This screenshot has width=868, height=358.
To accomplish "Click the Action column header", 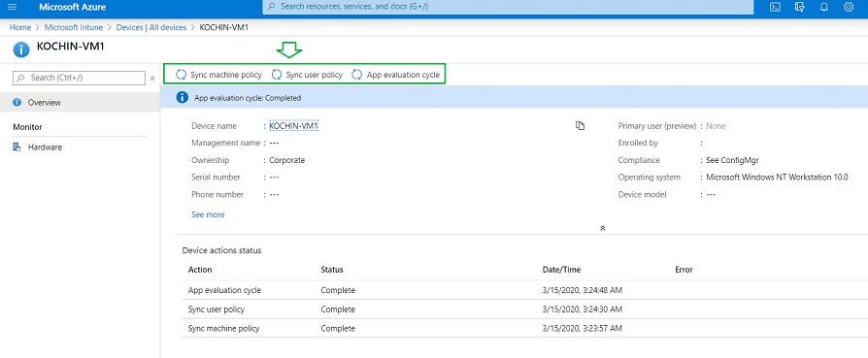I will [x=200, y=270].
